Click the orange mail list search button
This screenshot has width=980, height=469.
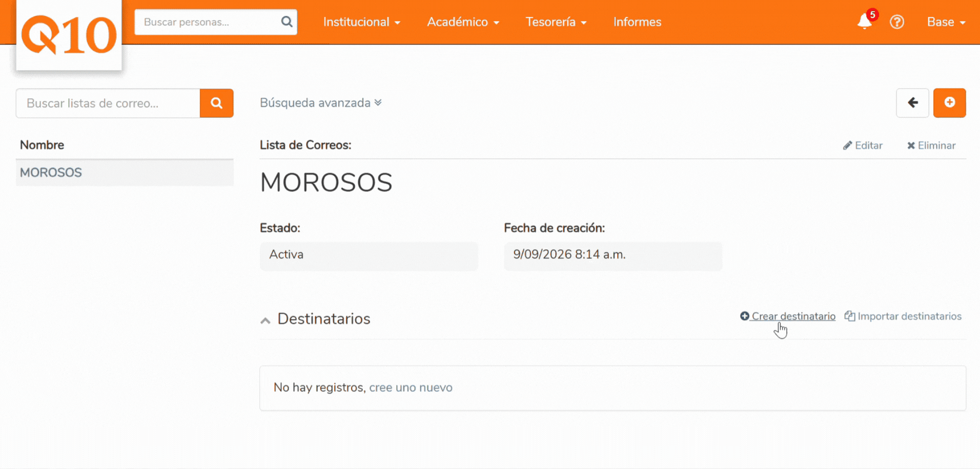point(216,103)
